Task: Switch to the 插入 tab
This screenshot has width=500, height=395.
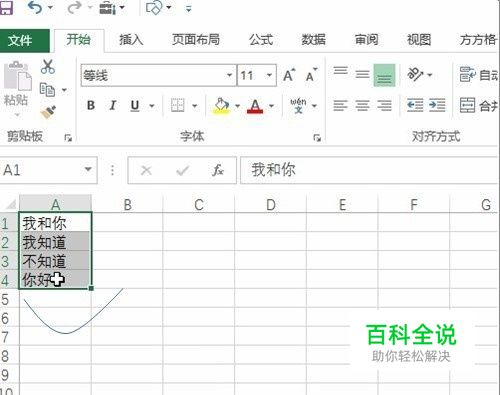Action: click(131, 40)
